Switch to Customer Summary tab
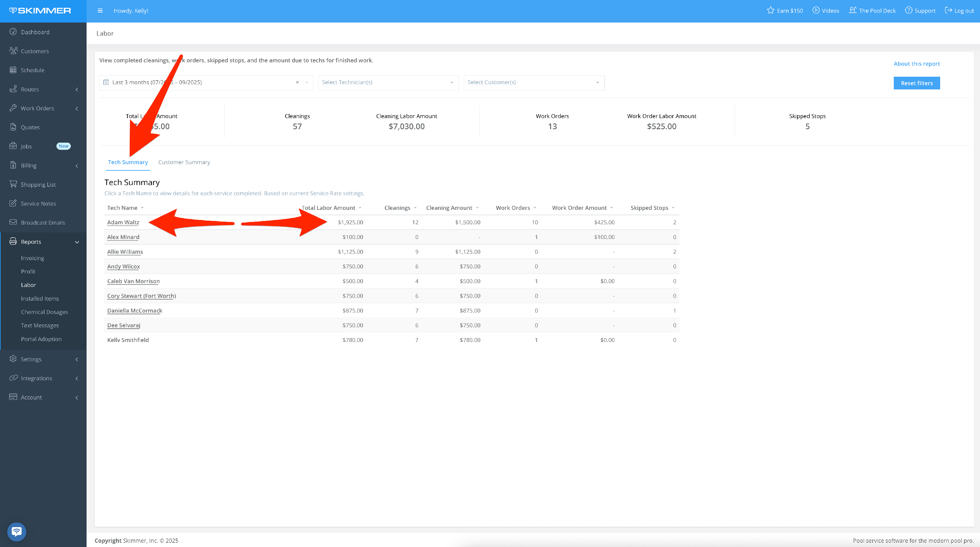 (x=184, y=162)
